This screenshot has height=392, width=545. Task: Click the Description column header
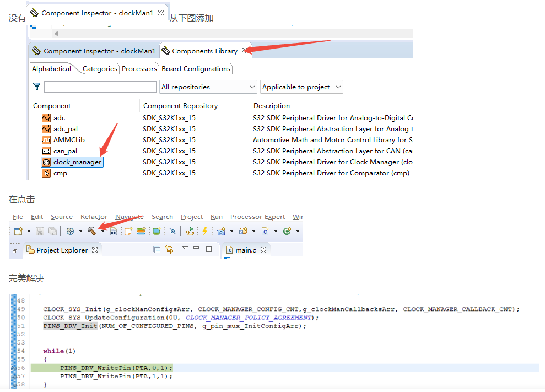(x=272, y=106)
